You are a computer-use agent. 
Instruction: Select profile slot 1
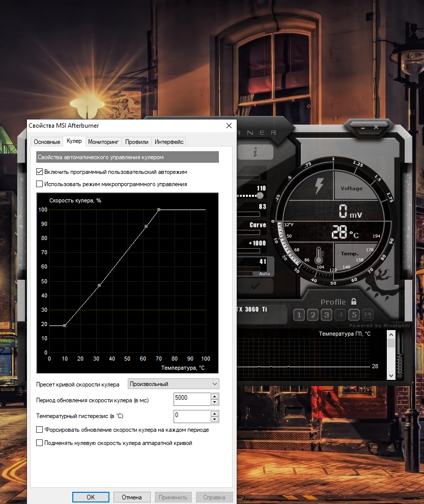pos(299,315)
